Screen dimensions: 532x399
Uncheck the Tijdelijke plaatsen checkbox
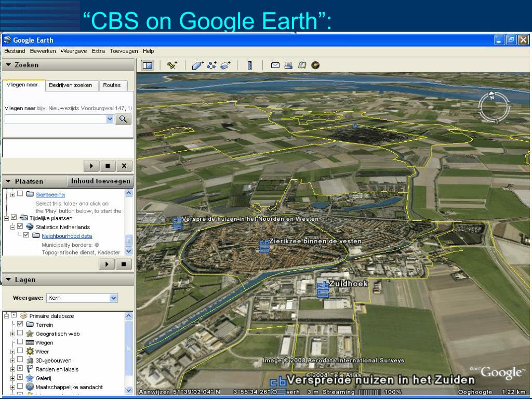coord(14,217)
